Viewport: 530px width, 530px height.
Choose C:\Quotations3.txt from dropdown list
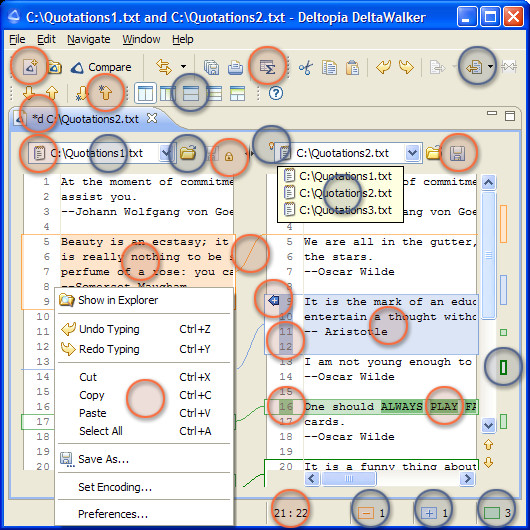tap(338, 210)
